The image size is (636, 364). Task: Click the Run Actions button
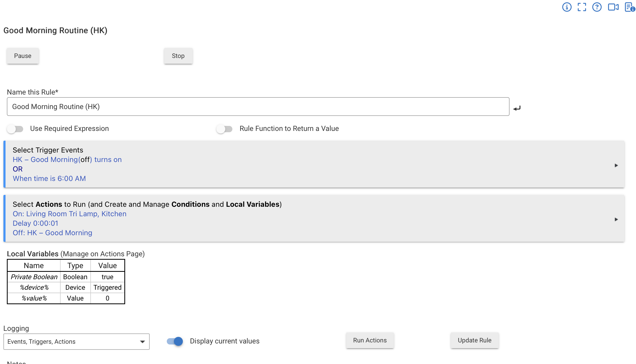coord(370,340)
